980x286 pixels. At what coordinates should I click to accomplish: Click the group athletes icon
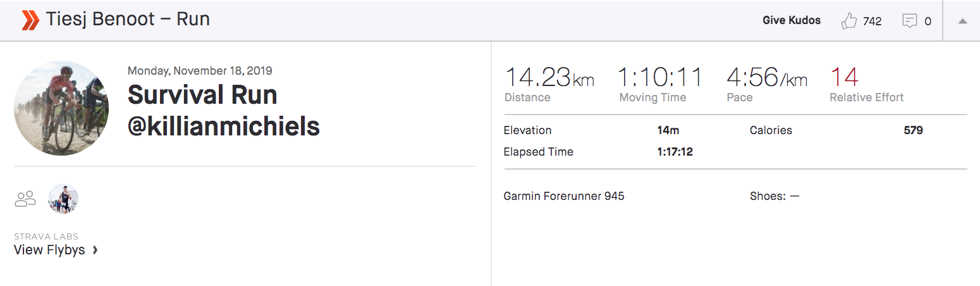25,199
